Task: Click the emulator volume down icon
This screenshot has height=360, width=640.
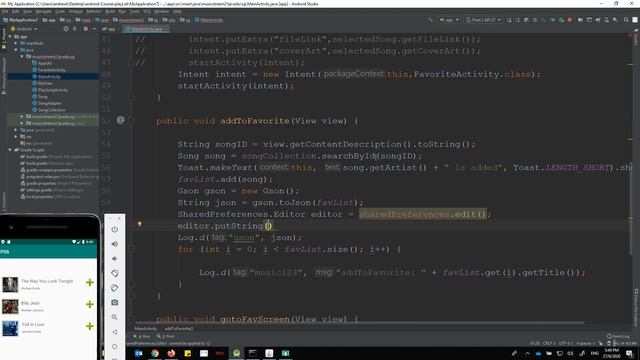Action: tap(115, 259)
